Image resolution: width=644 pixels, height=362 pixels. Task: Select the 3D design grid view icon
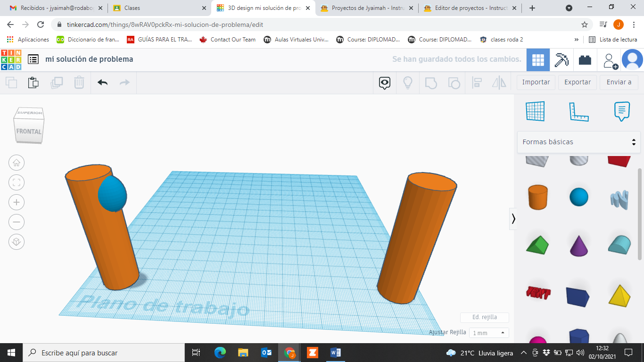pyautogui.click(x=538, y=60)
